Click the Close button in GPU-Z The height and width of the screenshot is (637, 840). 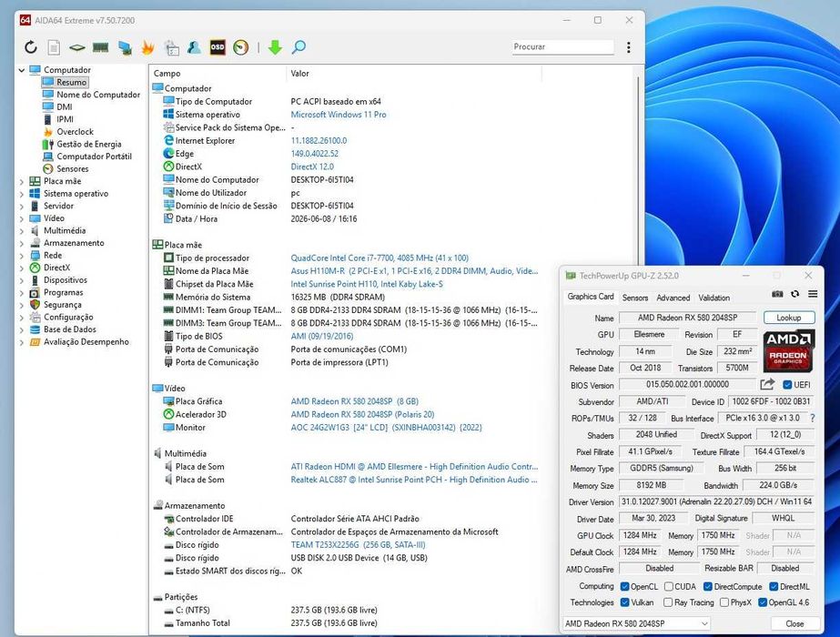tap(794, 623)
